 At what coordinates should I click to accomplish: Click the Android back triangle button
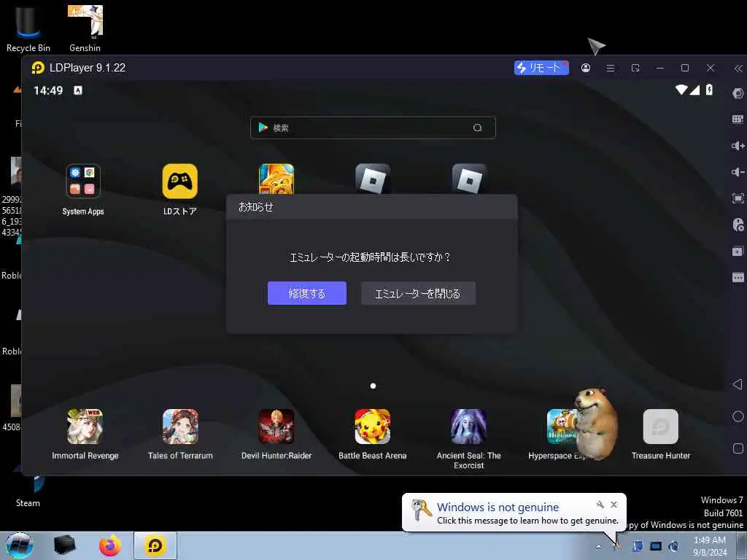click(738, 384)
